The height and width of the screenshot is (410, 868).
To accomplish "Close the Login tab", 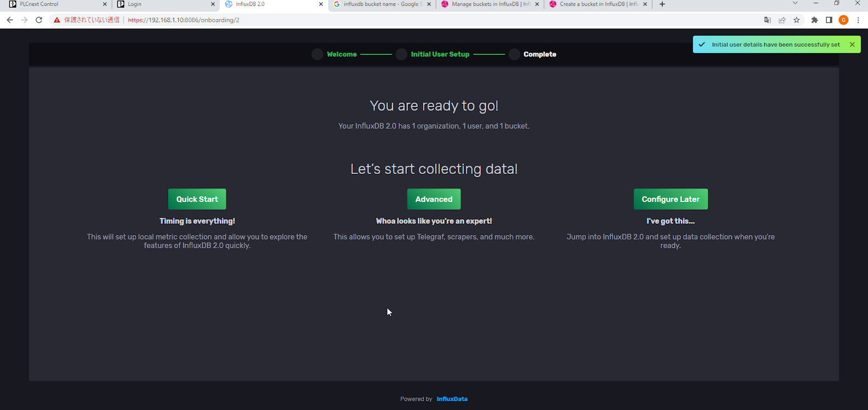I will [213, 4].
